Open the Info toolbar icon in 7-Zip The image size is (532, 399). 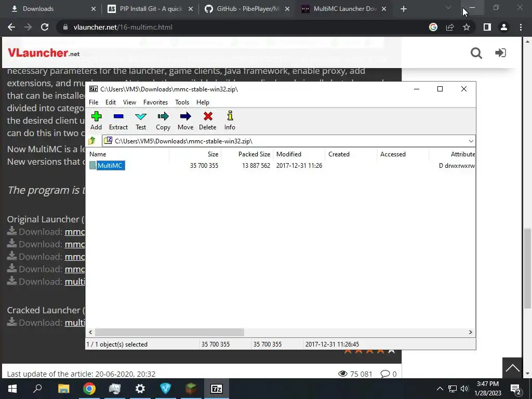[230, 121]
